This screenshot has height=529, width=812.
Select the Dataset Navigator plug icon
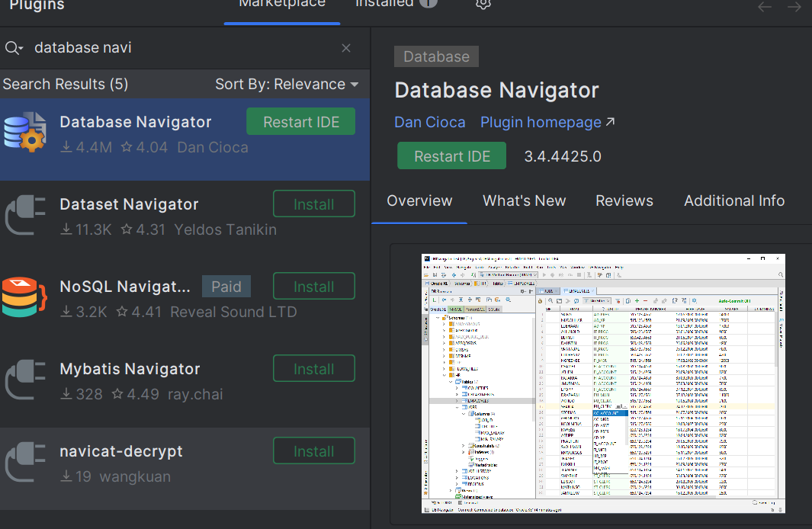tap(25, 214)
